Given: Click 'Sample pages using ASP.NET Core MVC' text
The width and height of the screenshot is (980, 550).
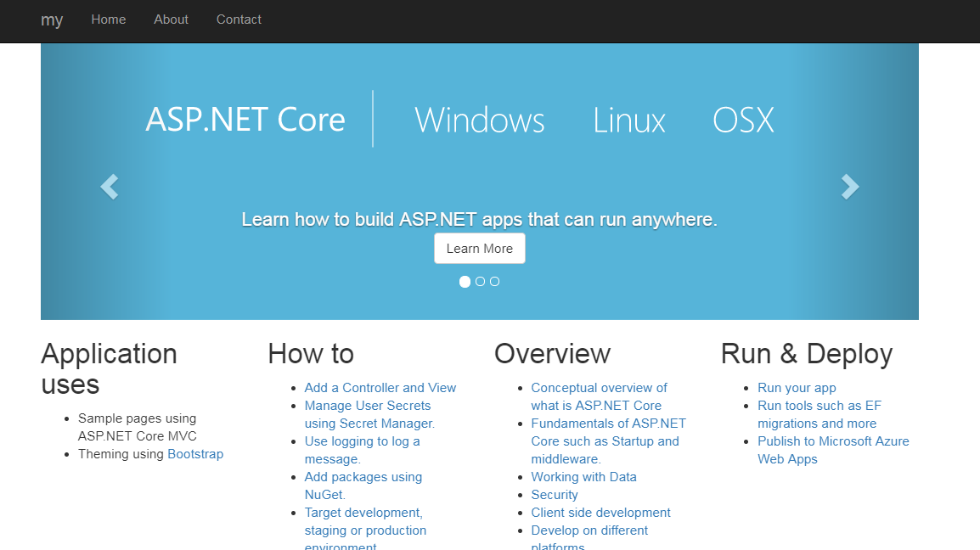Looking at the screenshot, I should click(x=138, y=428).
